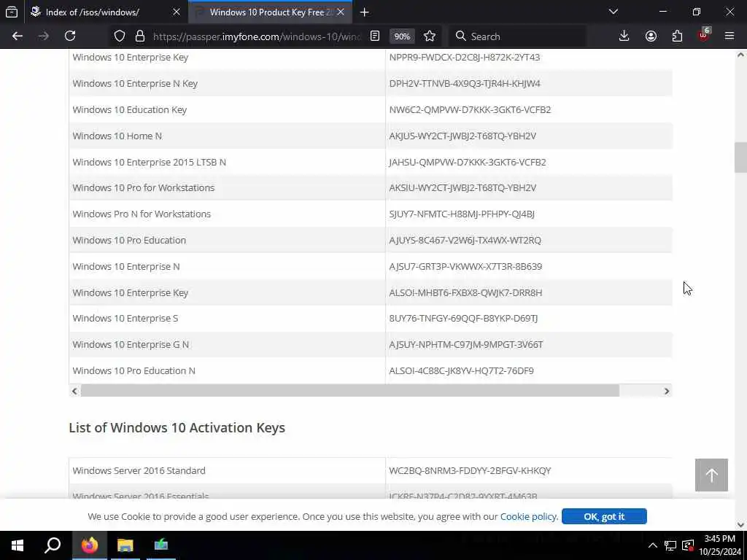Show site security padlock info
The height and width of the screenshot is (560, 747).
(x=139, y=36)
